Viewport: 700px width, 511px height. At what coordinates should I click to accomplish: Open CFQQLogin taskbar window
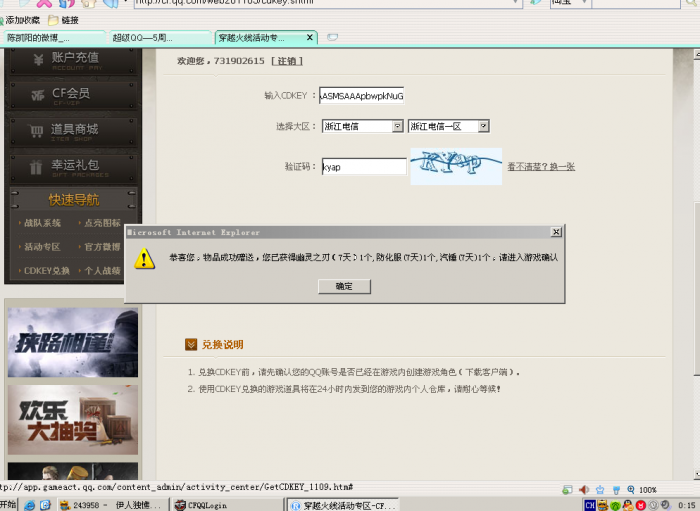point(227,505)
